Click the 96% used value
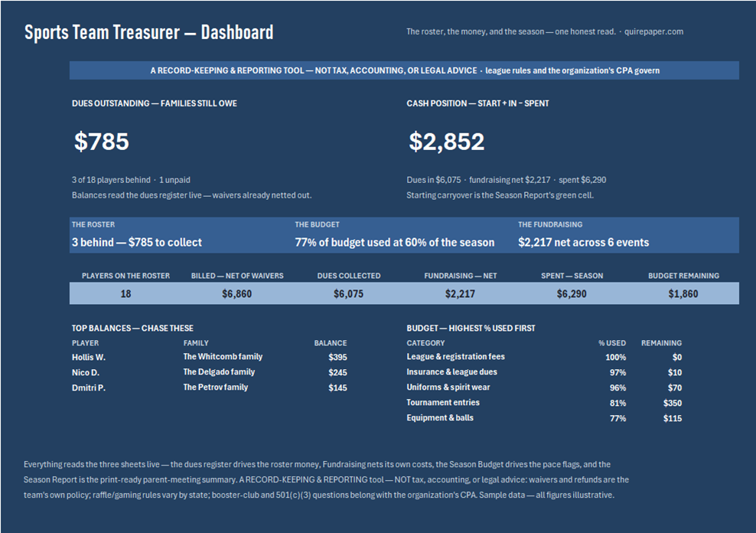Image resolution: width=756 pixels, height=533 pixels. pos(618,388)
